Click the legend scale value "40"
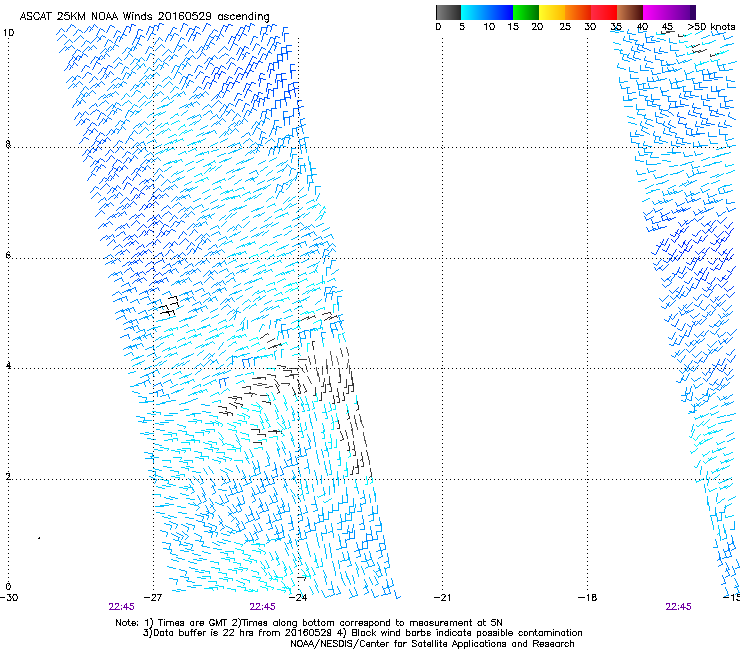This screenshot has height=650, width=740. pyautogui.click(x=642, y=27)
